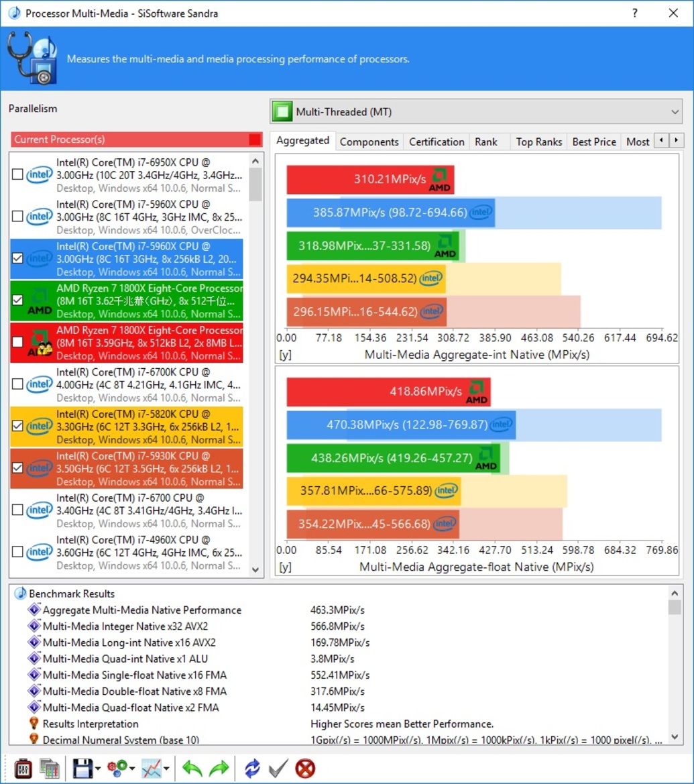Switch to the Certification tab
Image resolution: width=694 pixels, height=784 pixels.
pos(437,142)
